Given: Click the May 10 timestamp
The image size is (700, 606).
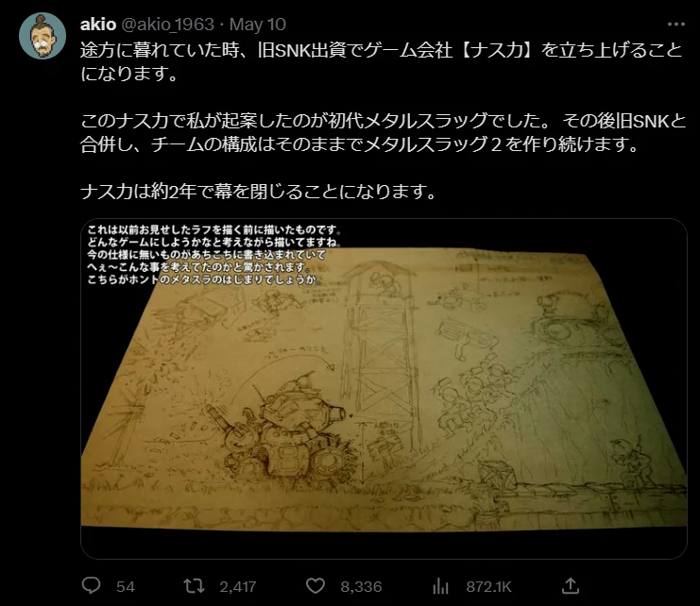Looking at the screenshot, I should tap(258, 25).
